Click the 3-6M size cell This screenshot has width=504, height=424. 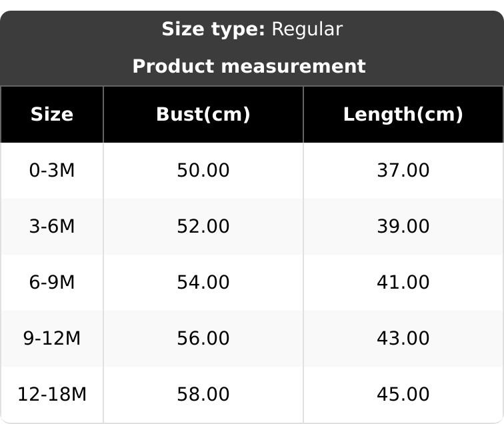tap(52, 227)
